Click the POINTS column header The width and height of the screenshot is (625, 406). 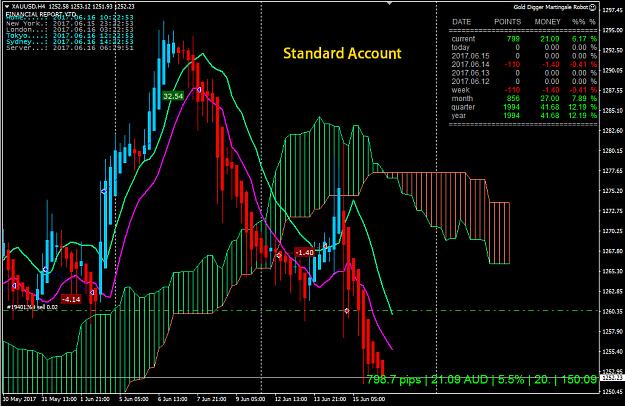click(x=507, y=22)
